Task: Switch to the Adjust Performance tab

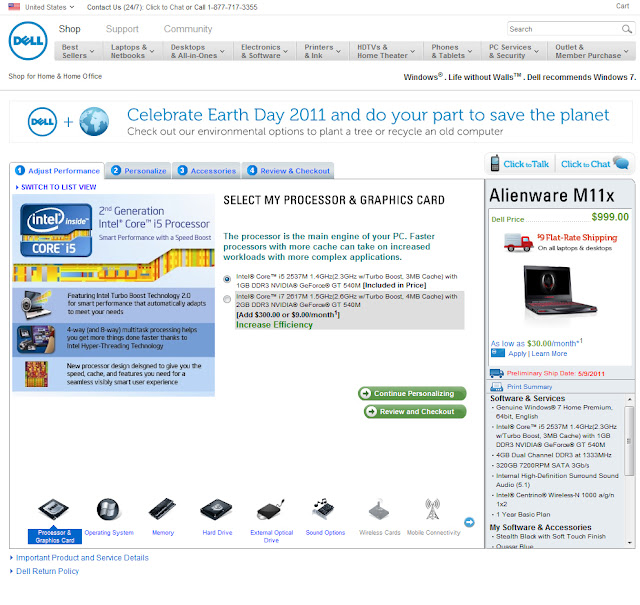Action: coord(57,171)
